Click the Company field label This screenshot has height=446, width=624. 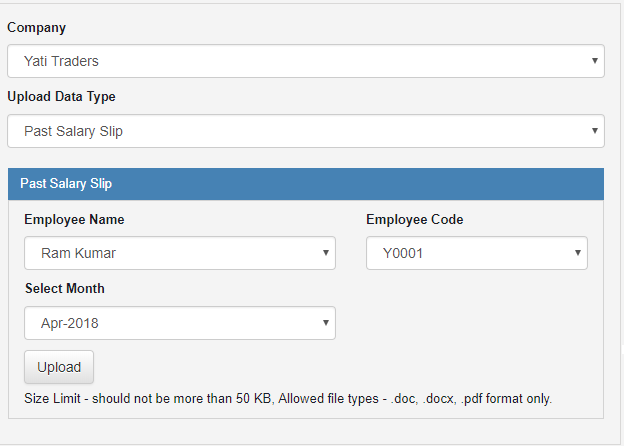click(x=37, y=28)
